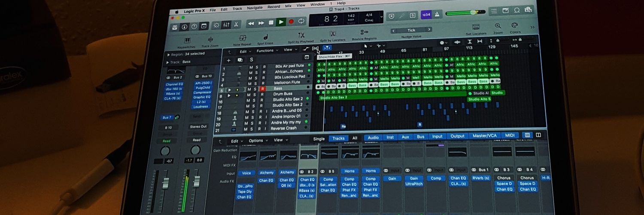The width and height of the screenshot is (644, 215).
Task: Show Master/VCA channels in mixer
Action: (x=484, y=135)
